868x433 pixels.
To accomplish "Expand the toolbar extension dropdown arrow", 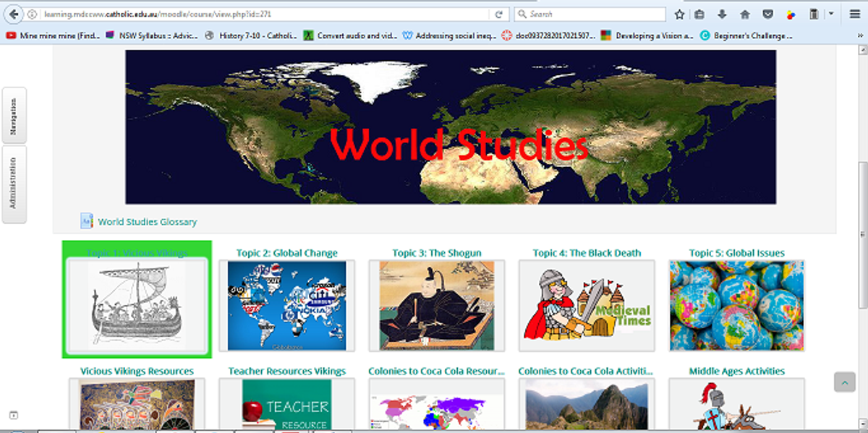I will pyautogui.click(x=831, y=14).
